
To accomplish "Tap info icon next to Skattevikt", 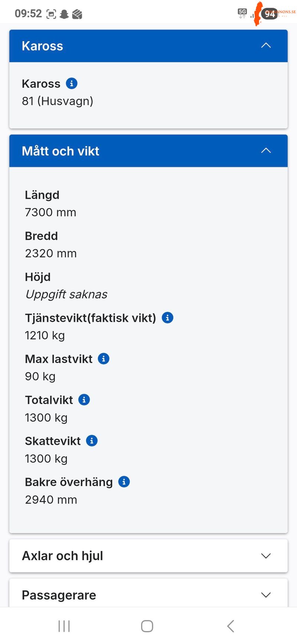I will coord(91,440).
